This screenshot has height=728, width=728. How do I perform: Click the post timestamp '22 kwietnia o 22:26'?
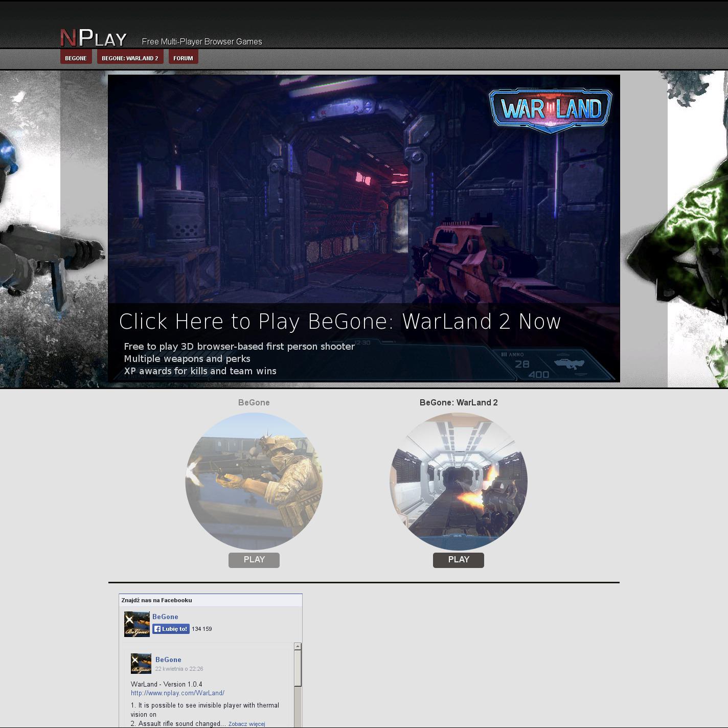179,669
